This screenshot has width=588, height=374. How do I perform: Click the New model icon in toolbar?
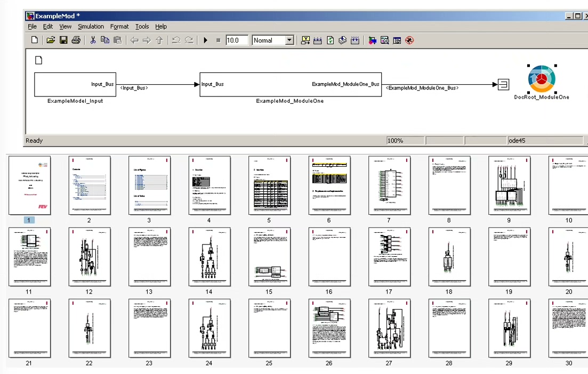tap(35, 40)
